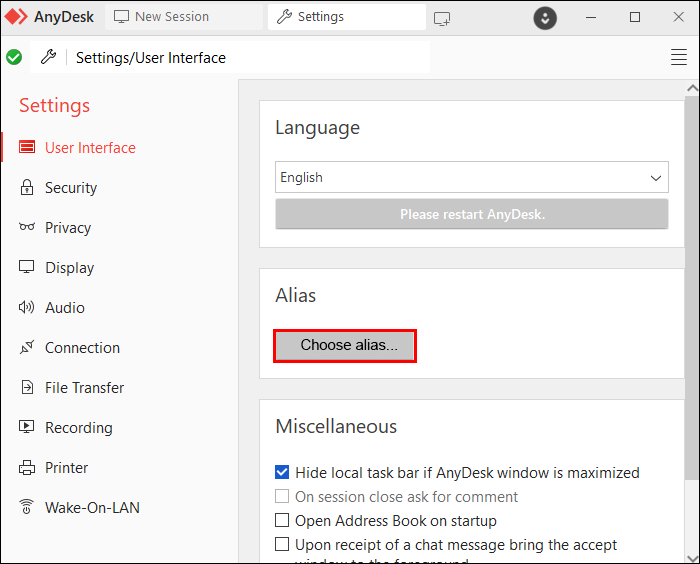Open the Display settings section
700x564 pixels.
click(x=69, y=268)
